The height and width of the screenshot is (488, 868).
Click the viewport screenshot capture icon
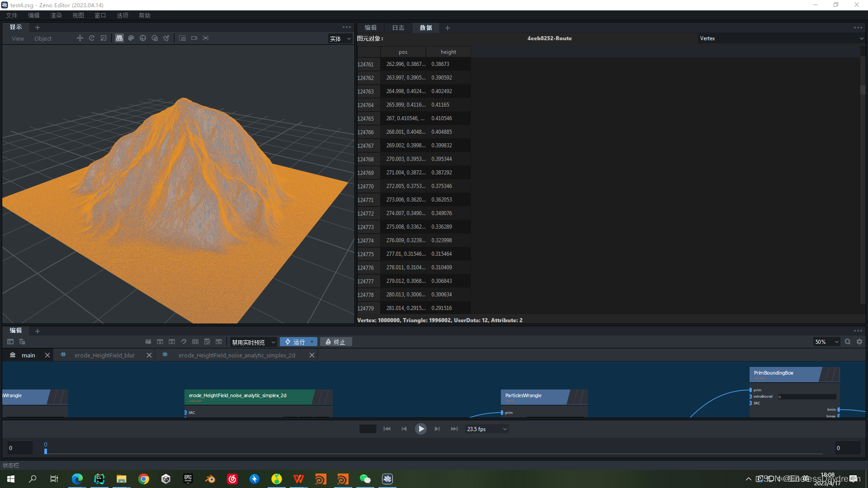click(x=182, y=38)
